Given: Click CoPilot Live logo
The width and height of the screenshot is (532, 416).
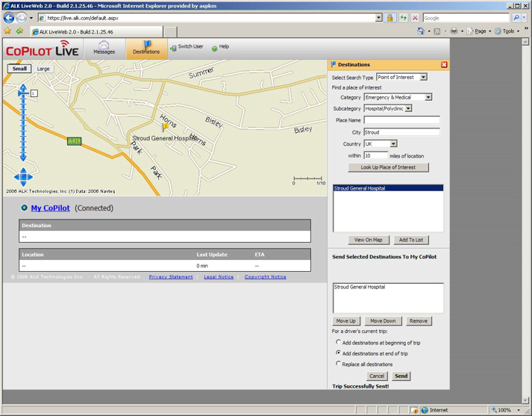Looking at the screenshot, I should click(42, 49).
